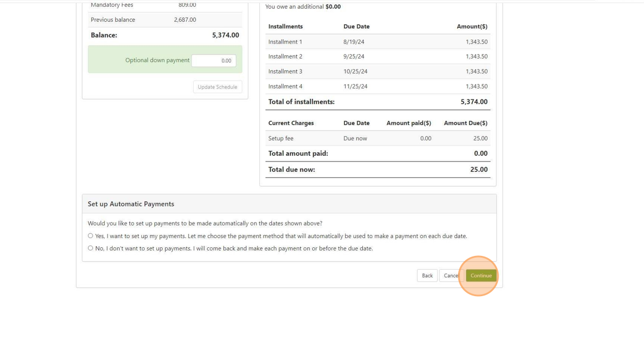Select the No automatic payments radio button
644x341 pixels.
pos(90,248)
